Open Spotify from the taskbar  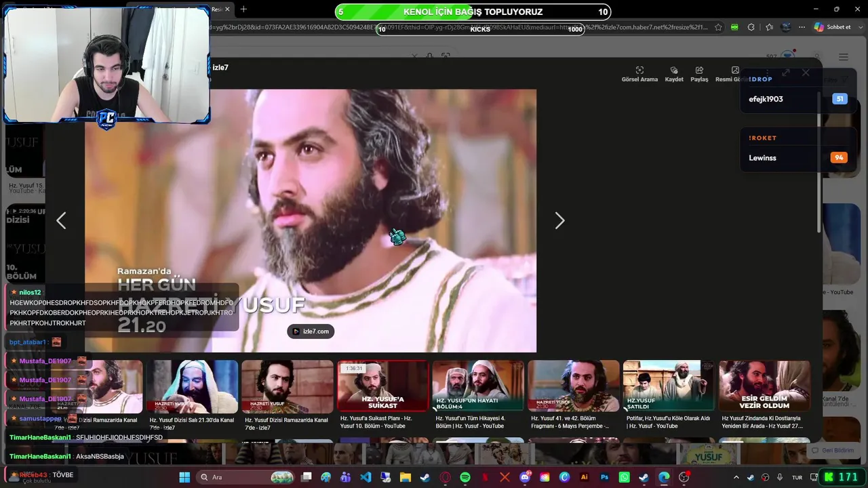465,477
